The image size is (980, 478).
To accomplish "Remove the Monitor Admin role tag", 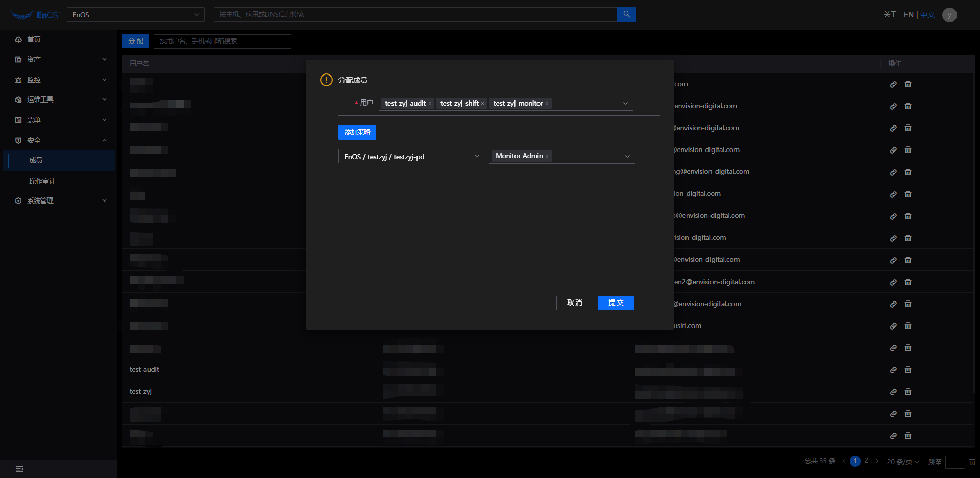I will [547, 157].
